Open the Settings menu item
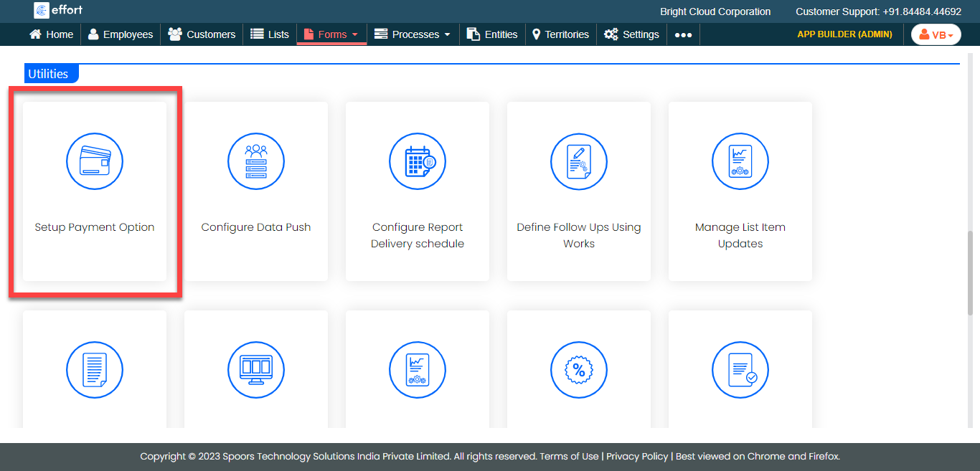Image resolution: width=980 pixels, height=471 pixels. coord(631,34)
